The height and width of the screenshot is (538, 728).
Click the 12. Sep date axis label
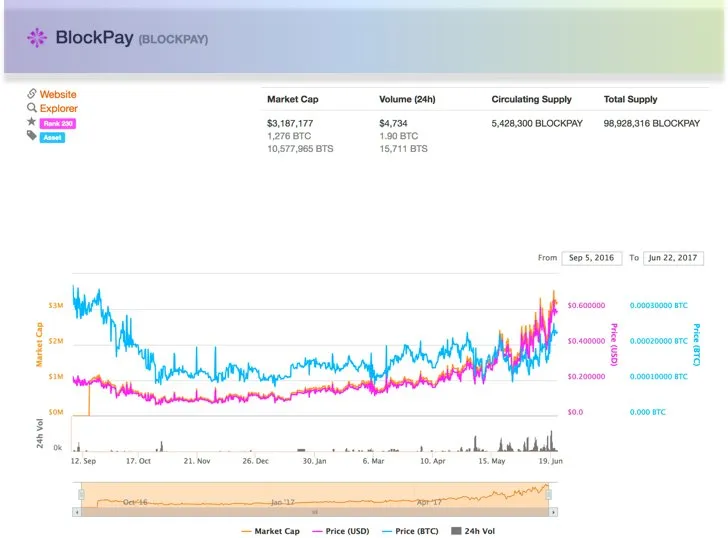[83, 461]
